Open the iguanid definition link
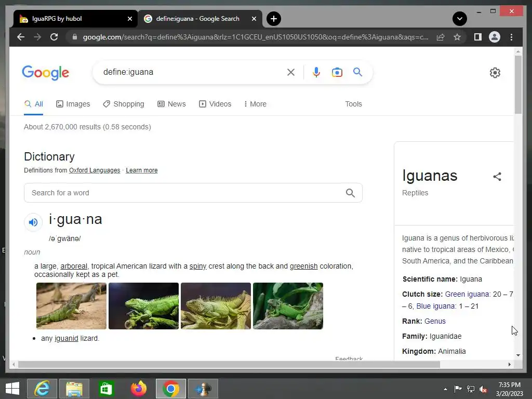532x399 pixels. tap(66, 338)
